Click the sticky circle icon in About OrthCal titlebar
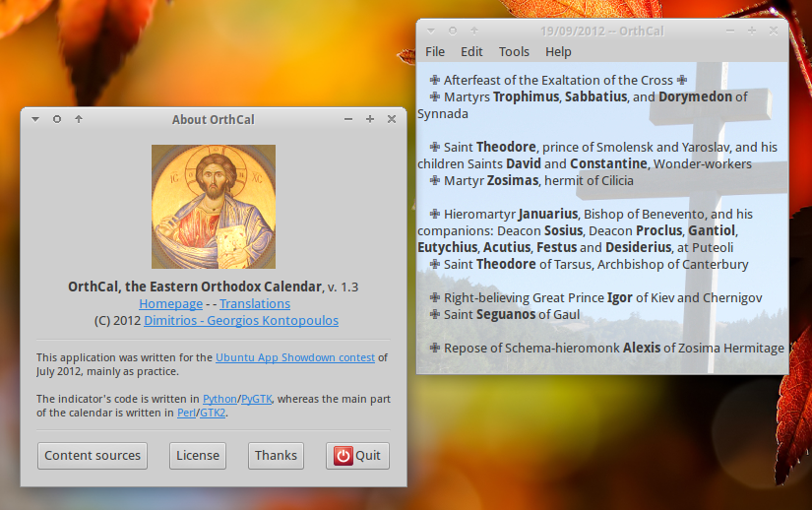 pos(57,119)
